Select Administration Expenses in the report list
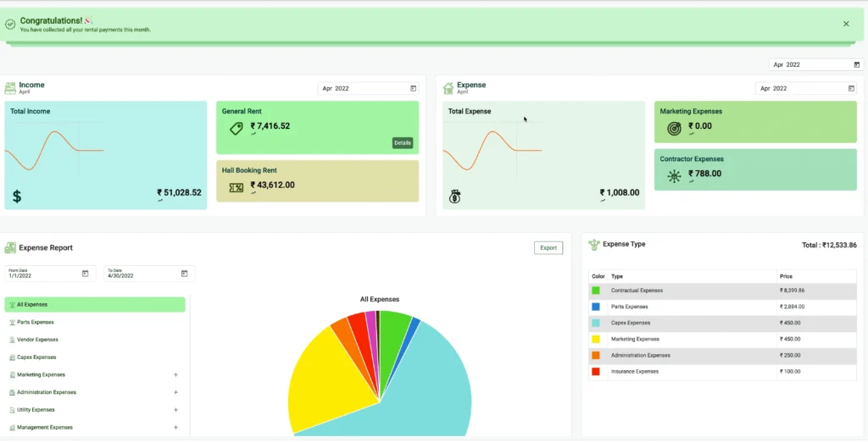 click(95, 393)
